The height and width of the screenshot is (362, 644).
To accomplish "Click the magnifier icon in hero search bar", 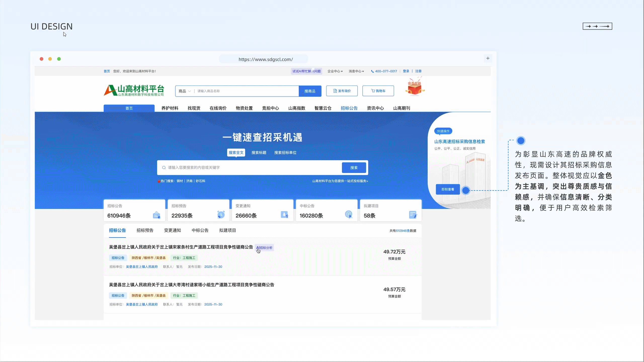I will pyautogui.click(x=164, y=168).
